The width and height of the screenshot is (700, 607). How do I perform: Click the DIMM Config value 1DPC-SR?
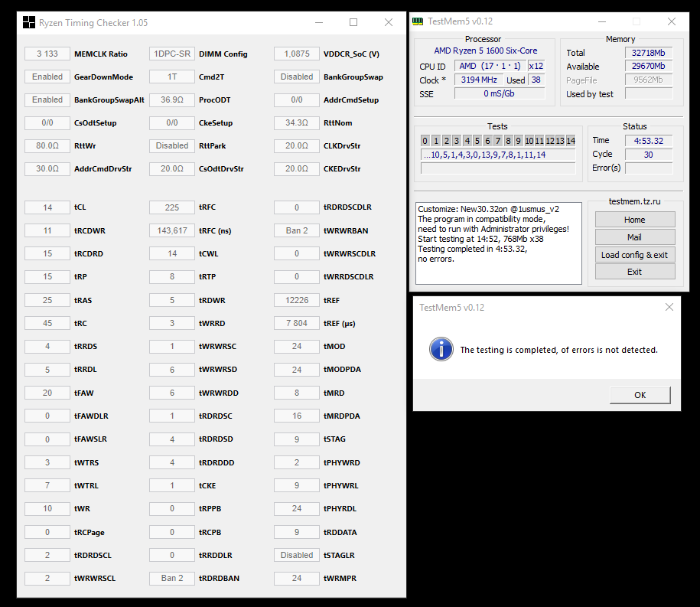tap(172, 54)
